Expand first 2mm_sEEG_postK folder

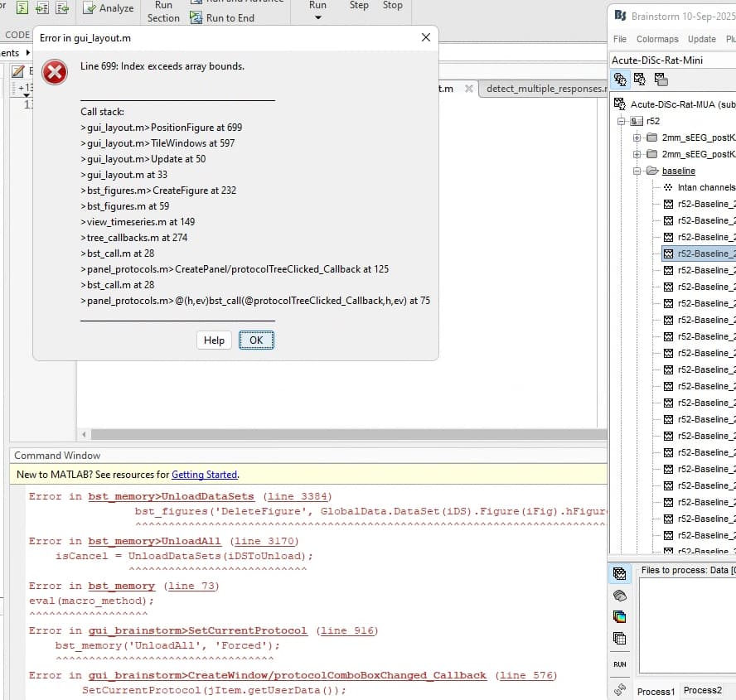coord(637,138)
